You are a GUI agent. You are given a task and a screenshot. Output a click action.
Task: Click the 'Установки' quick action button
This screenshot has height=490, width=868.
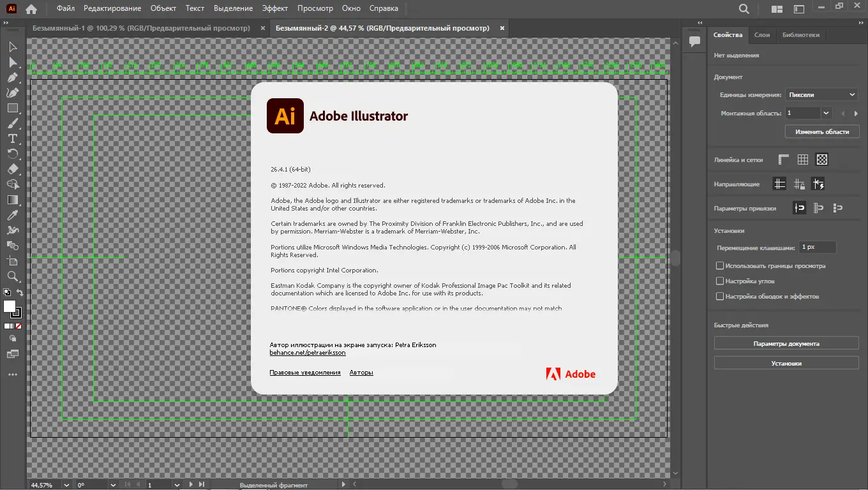coord(786,363)
